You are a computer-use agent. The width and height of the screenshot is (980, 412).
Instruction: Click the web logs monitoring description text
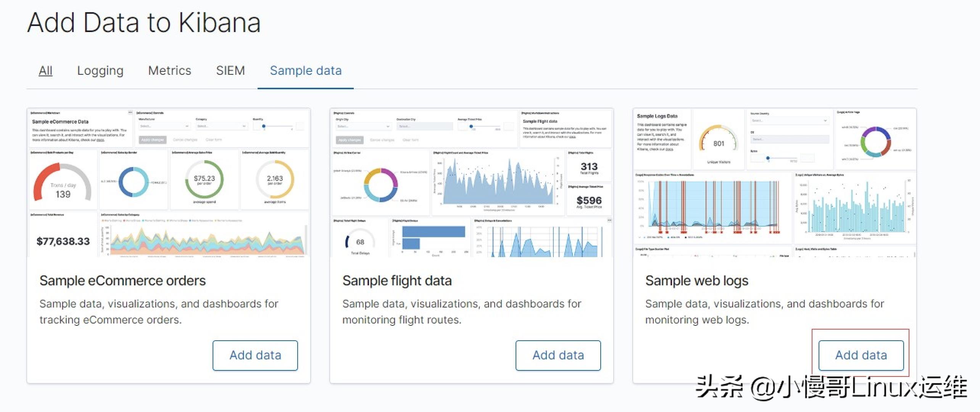pyautogui.click(x=764, y=311)
